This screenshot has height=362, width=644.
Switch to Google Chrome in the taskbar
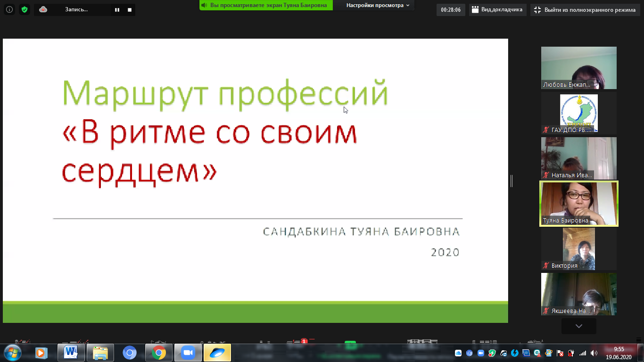click(159, 353)
